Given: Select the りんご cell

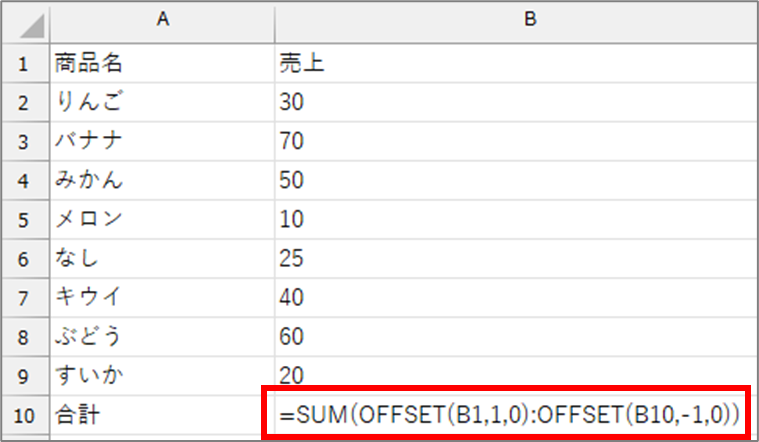Looking at the screenshot, I should click(x=162, y=102).
